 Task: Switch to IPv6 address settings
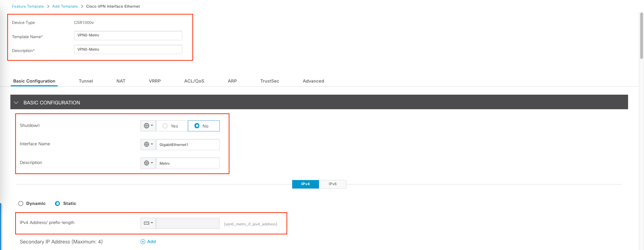(333, 184)
